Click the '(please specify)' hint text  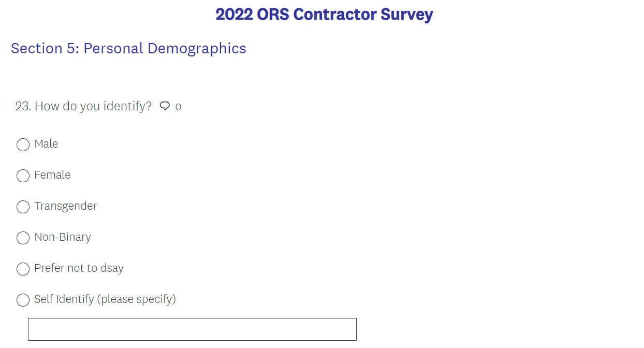[x=137, y=299]
